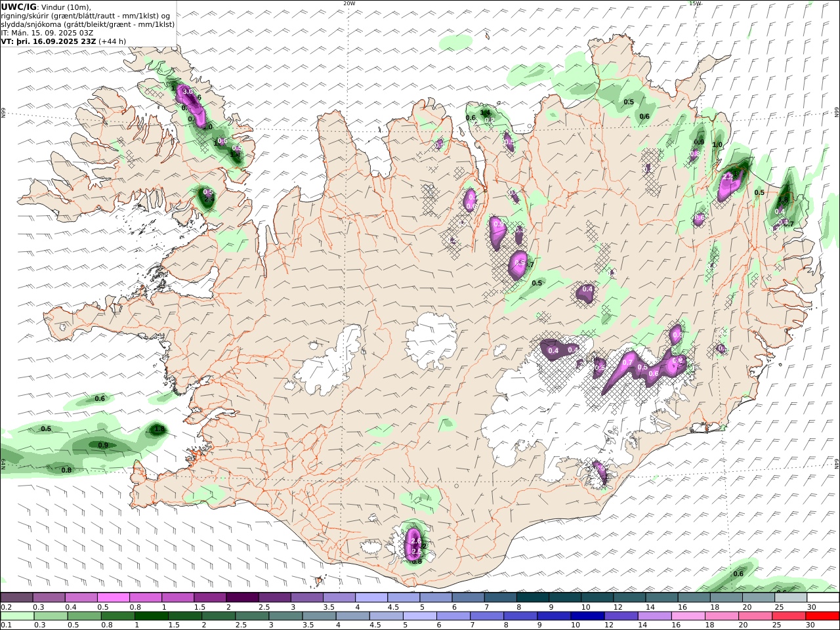
Task: Click the '2.6' value on the southern glacier
Action: point(415,541)
